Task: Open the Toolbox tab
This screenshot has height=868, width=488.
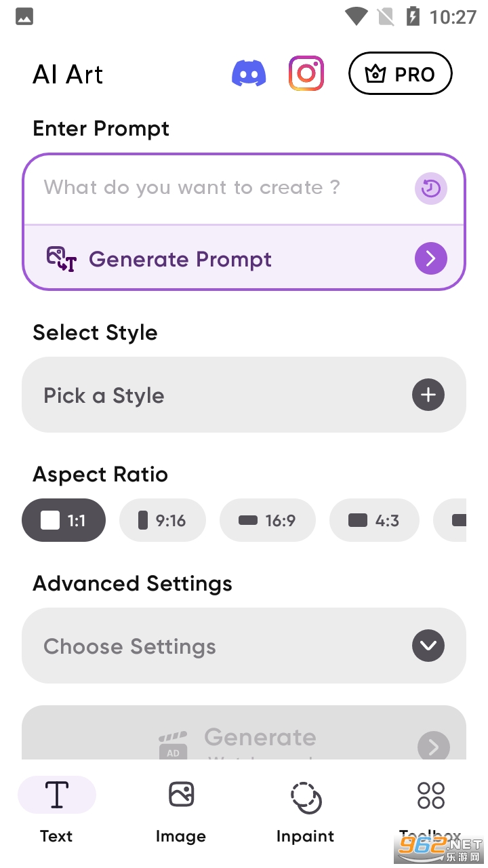Action: [430, 807]
